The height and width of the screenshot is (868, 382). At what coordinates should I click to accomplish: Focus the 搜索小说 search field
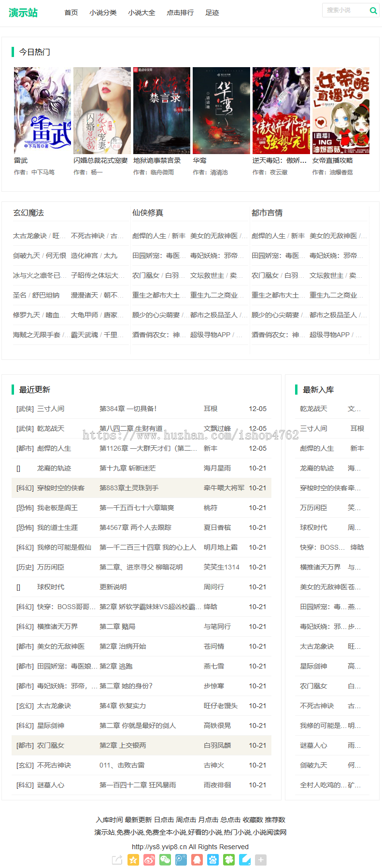pos(345,10)
